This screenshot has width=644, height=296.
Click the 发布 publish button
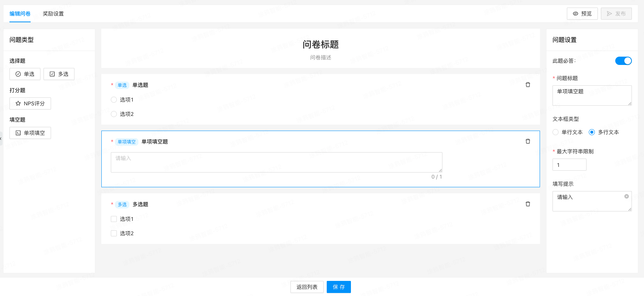click(616, 14)
